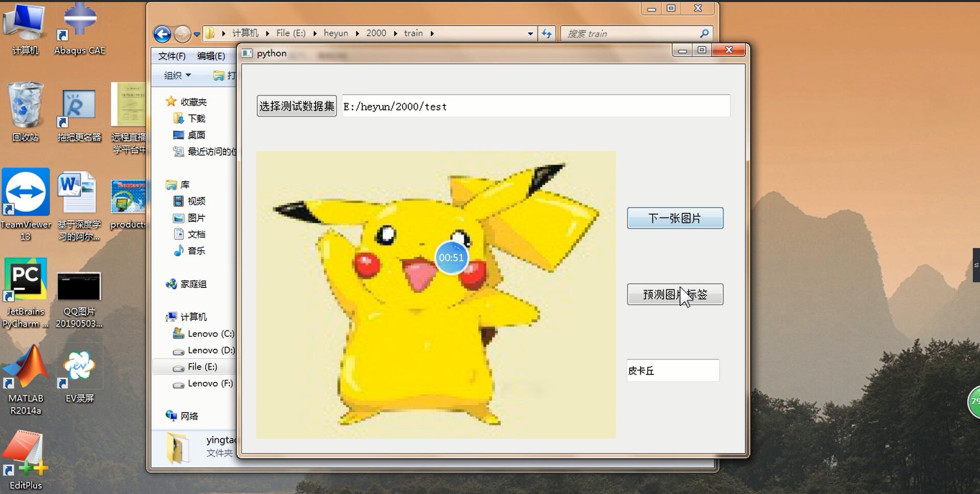Viewport: 980px width, 494px height.
Task: Select 图片 library in navigation pane
Action: (x=190, y=218)
